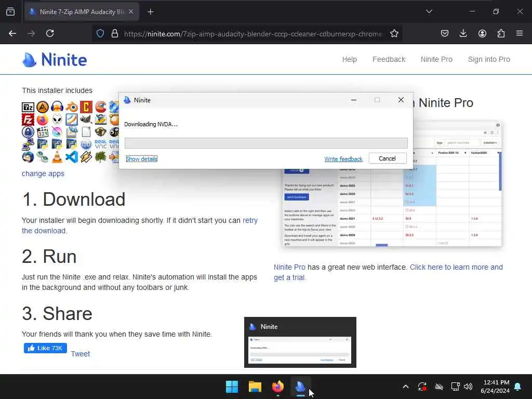Screen dimensions: 532x399
Task: Open Firefox View button in tab bar
Action: pos(10,11)
